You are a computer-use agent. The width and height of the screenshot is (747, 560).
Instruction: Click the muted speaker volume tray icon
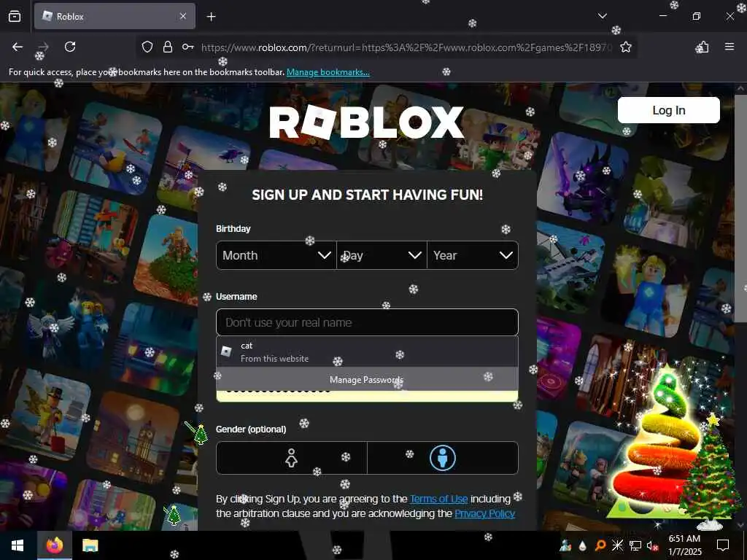(x=651, y=545)
